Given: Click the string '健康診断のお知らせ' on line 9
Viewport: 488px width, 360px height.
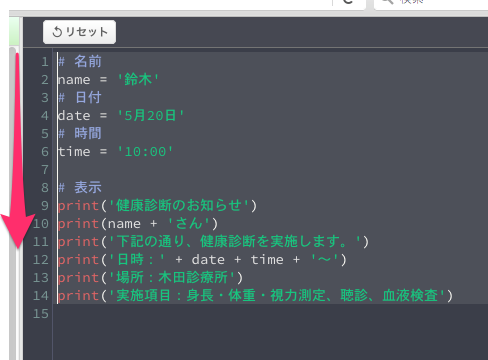Looking at the screenshot, I should [179, 206].
